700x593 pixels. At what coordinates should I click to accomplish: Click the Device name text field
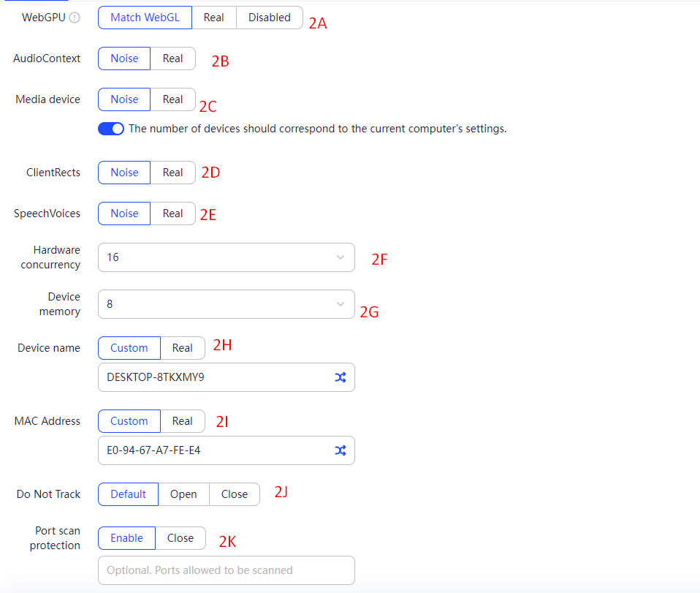click(x=212, y=377)
